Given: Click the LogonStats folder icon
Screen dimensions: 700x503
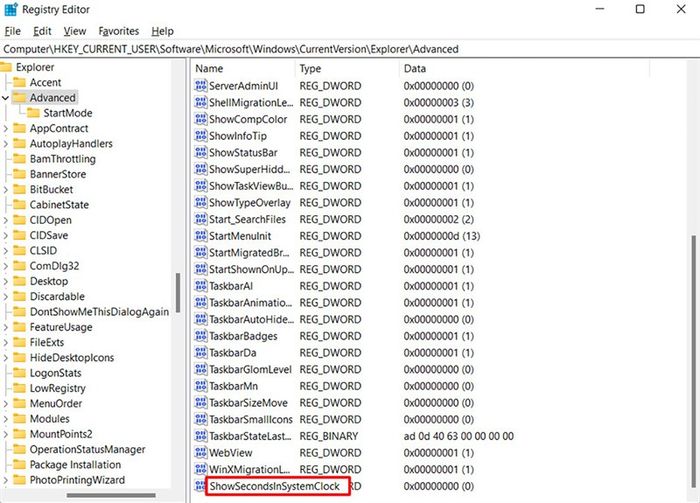Looking at the screenshot, I should point(19,373).
